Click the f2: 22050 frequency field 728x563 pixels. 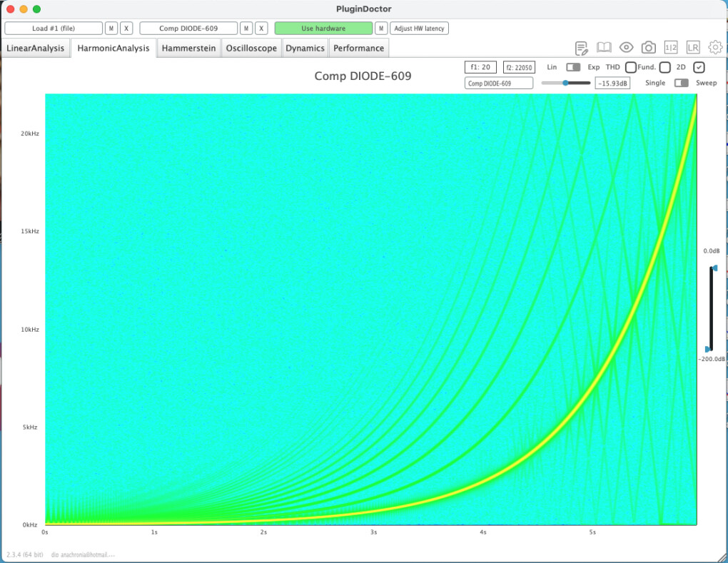click(x=518, y=67)
